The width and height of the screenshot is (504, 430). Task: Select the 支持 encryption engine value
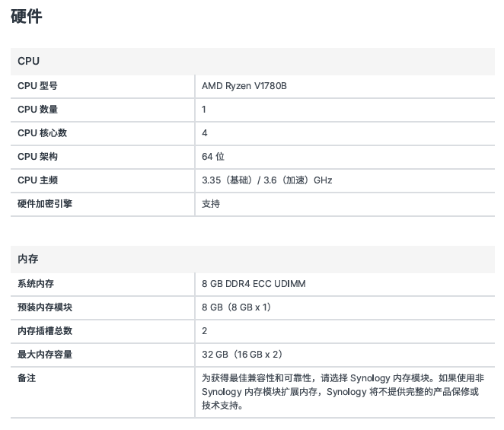coord(211,204)
